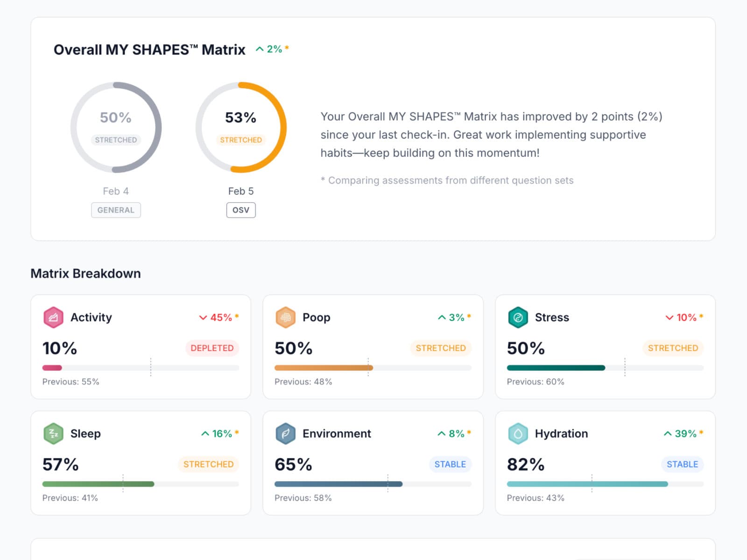Click the footnote about comparing question sets
747x560 pixels.
[447, 180]
